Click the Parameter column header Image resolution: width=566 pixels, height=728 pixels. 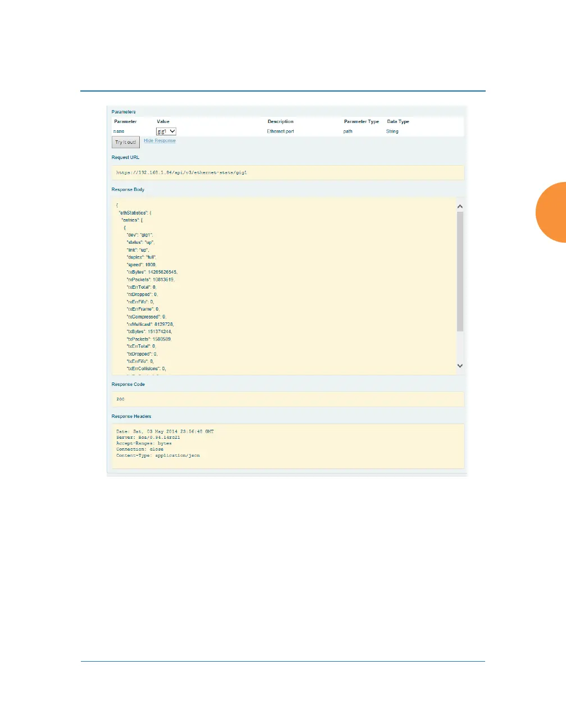pos(126,122)
